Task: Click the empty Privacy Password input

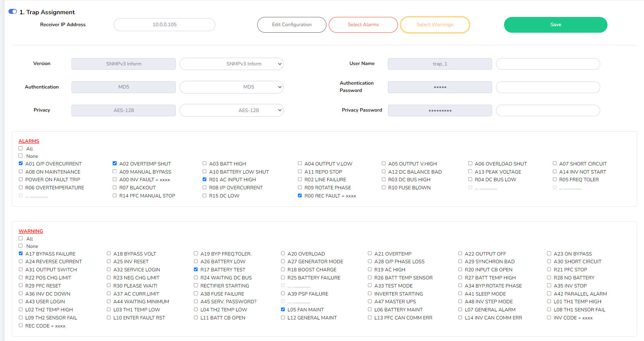Action: pos(548,110)
